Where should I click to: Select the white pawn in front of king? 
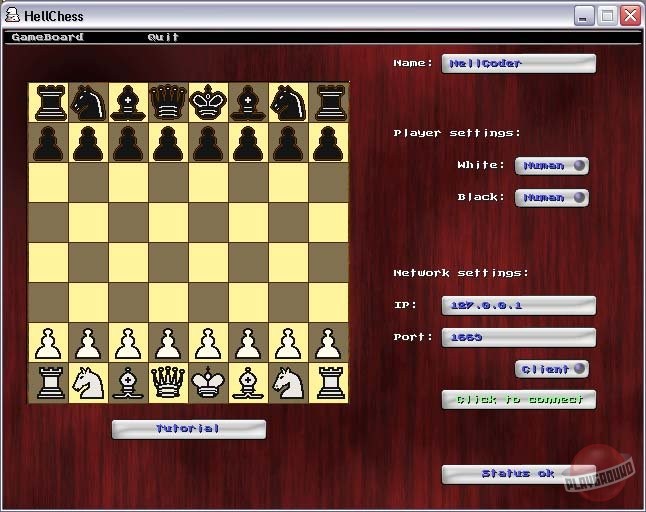pyautogui.click(x=208, y=343)
